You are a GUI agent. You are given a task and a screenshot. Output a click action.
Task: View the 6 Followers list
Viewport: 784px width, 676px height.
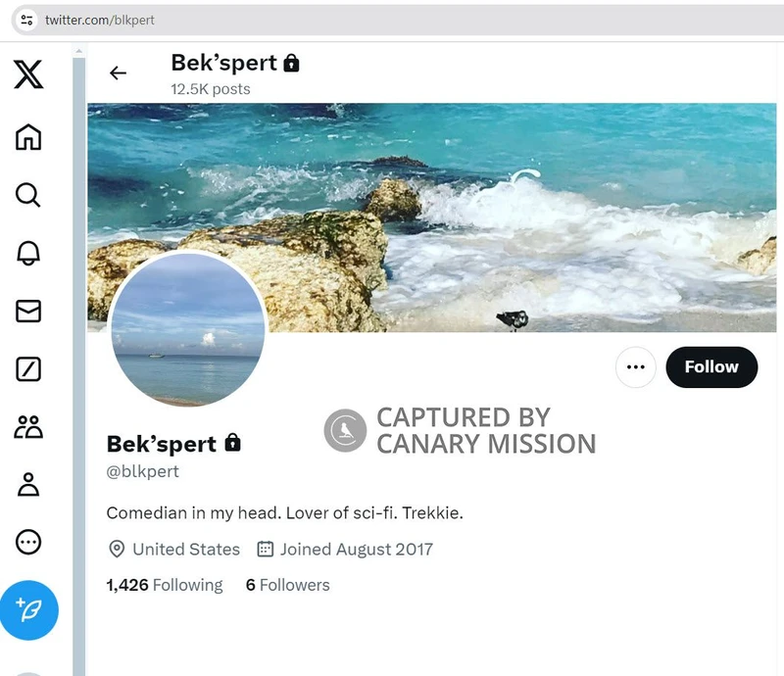coord(288,585)
